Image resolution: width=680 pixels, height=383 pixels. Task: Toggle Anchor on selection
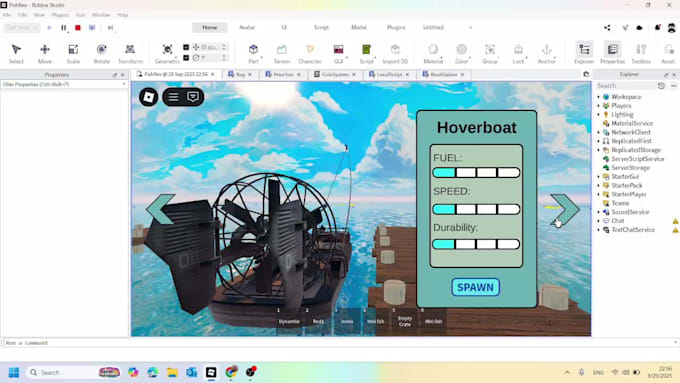pyautogui.click(x=546, y=54)
